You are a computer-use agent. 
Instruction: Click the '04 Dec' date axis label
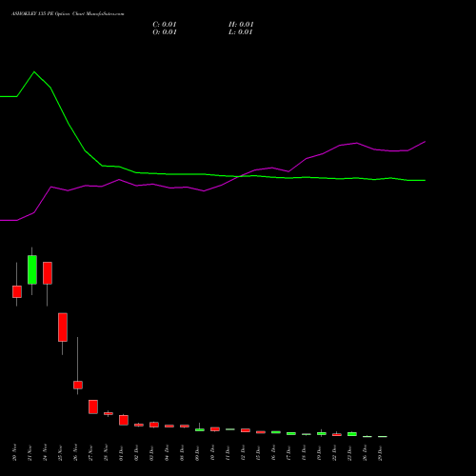pyautogui.click(x=167, y=452)
